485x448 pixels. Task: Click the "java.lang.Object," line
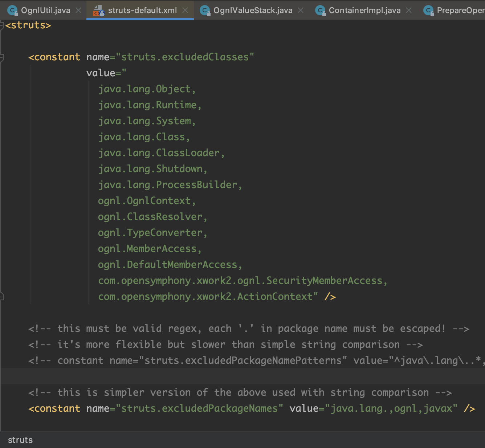147,89
